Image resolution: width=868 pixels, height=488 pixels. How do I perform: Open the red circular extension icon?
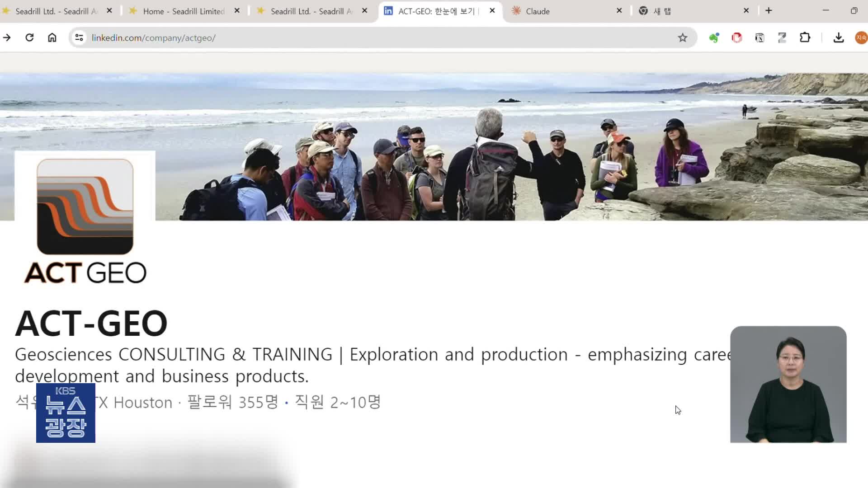click(737, 38)
